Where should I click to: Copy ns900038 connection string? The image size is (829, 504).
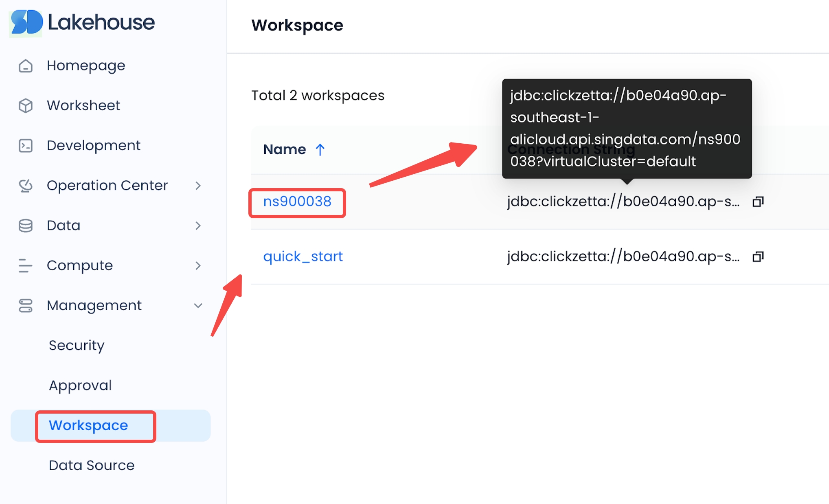coord(758,202)
